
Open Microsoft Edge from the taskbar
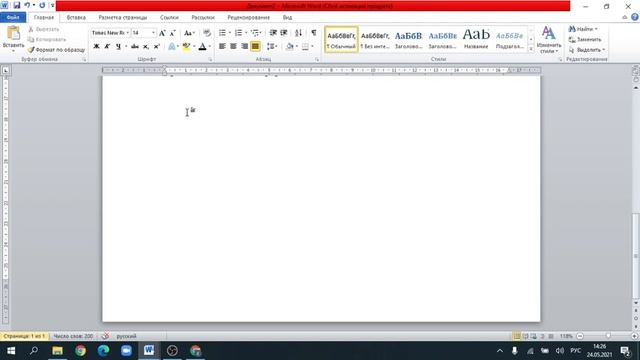pyautogui.click(x=103, y=351)
